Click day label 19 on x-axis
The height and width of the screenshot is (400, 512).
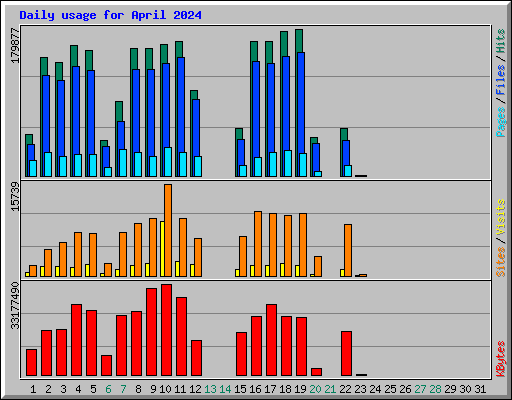[300, 389]
